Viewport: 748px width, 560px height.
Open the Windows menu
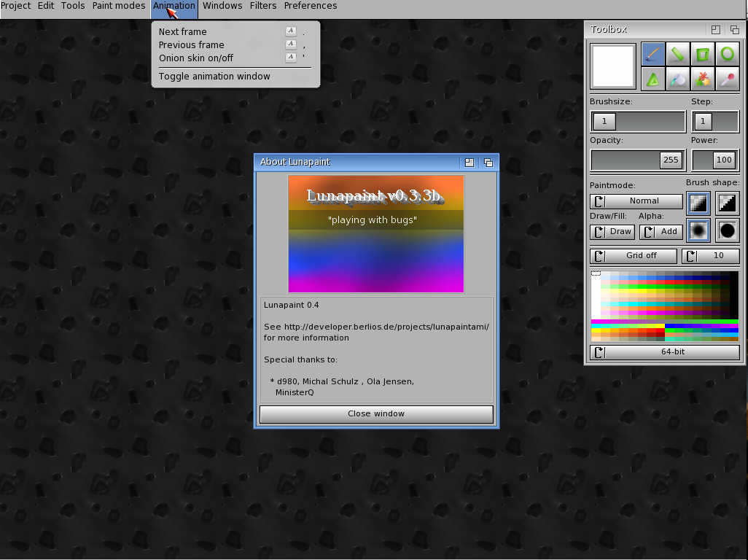pyautogui.click(x=222, y=6)
